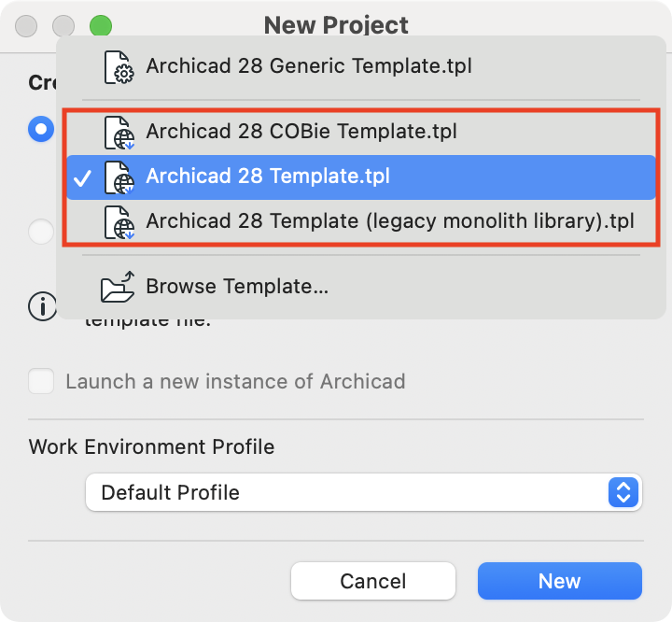Image resolution: width=672 pixels, height=622 pixels.
Task: Click the Generic Template gear file icon
Action: [x=119, y=67]
